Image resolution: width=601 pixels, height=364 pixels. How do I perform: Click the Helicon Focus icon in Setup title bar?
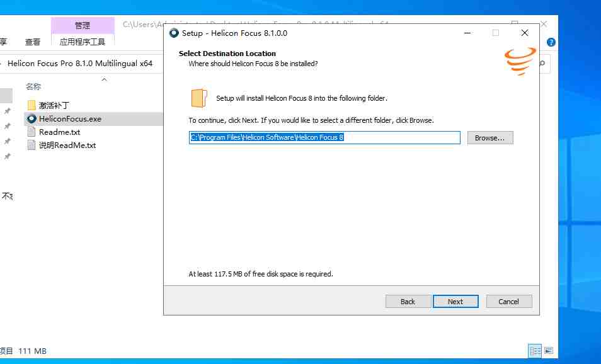click(x=174, y=33)
